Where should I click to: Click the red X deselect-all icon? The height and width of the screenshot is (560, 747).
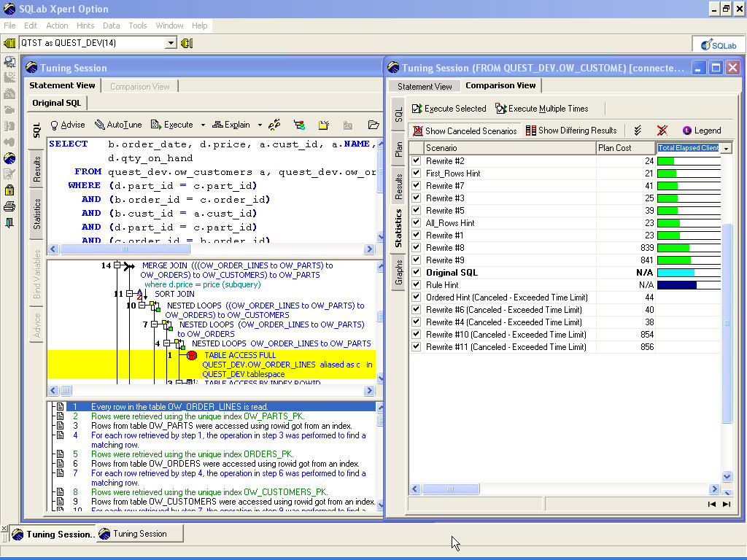662,131
